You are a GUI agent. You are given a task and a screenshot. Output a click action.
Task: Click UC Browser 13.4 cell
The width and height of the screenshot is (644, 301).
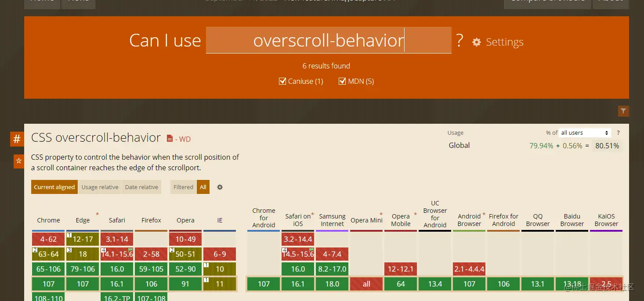pyautogui.click(x=435, y=284)
